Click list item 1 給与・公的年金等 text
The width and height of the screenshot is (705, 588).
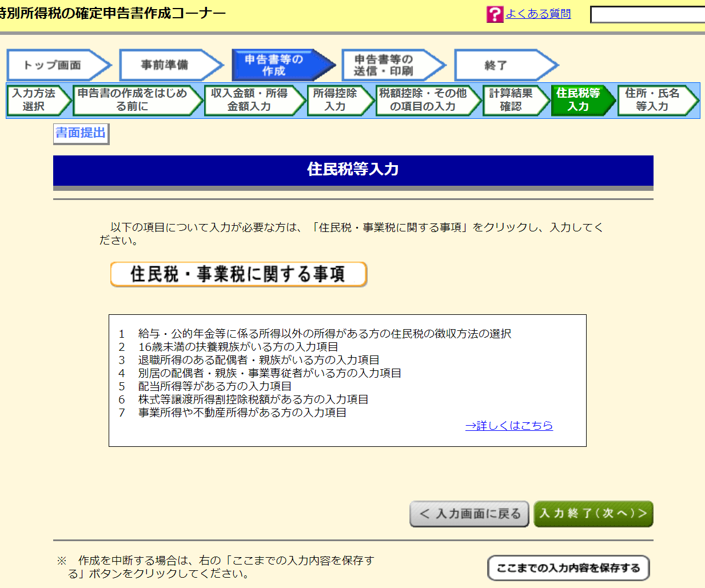tap(325, 333)
